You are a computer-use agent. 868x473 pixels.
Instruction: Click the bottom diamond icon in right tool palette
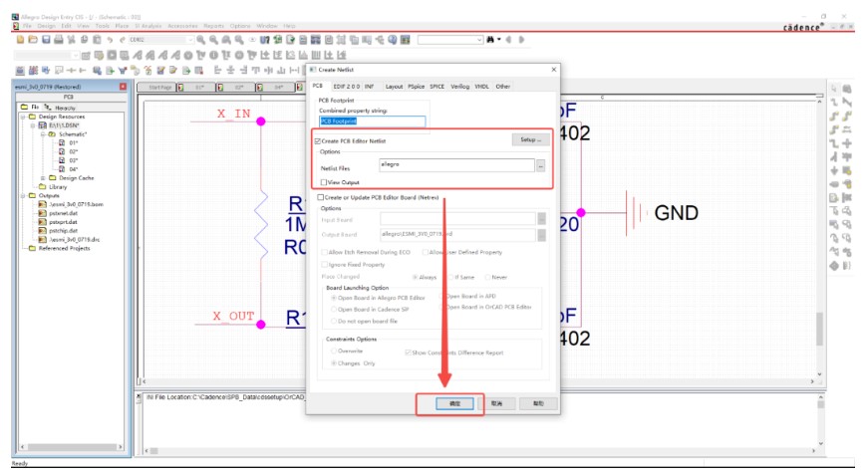tap(834, 266)
